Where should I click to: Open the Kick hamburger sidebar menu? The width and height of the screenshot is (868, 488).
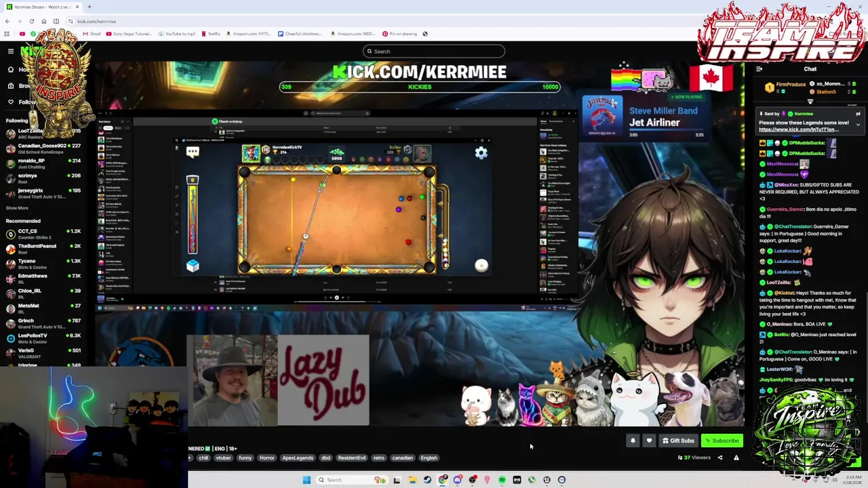pos(11,52)
